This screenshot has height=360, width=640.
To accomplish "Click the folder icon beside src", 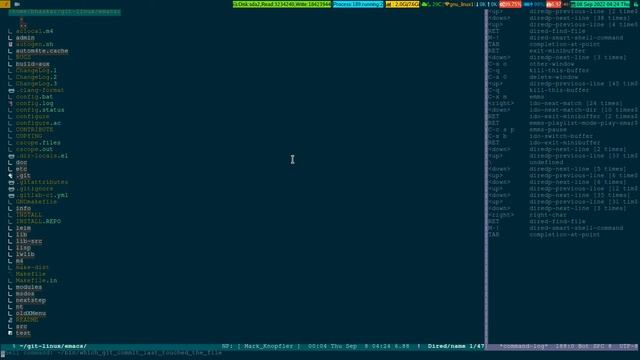I will pos(11,327).
